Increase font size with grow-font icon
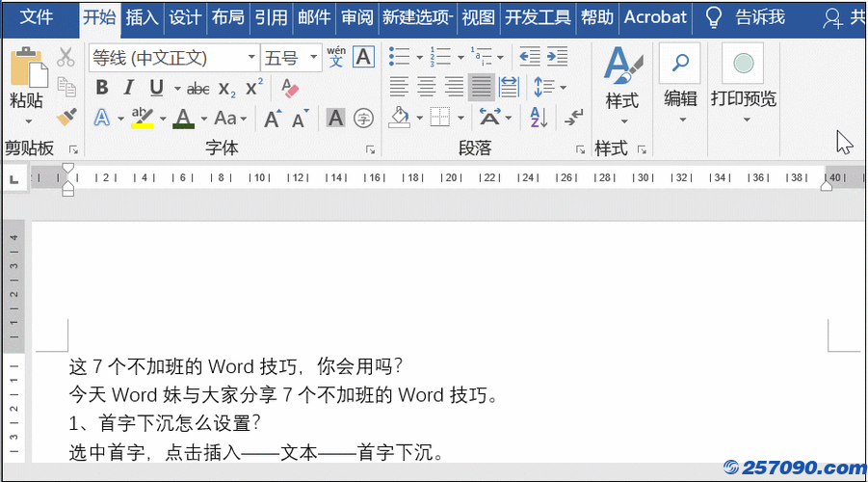This screenshot has height=482, width=868. coord(273,118)
